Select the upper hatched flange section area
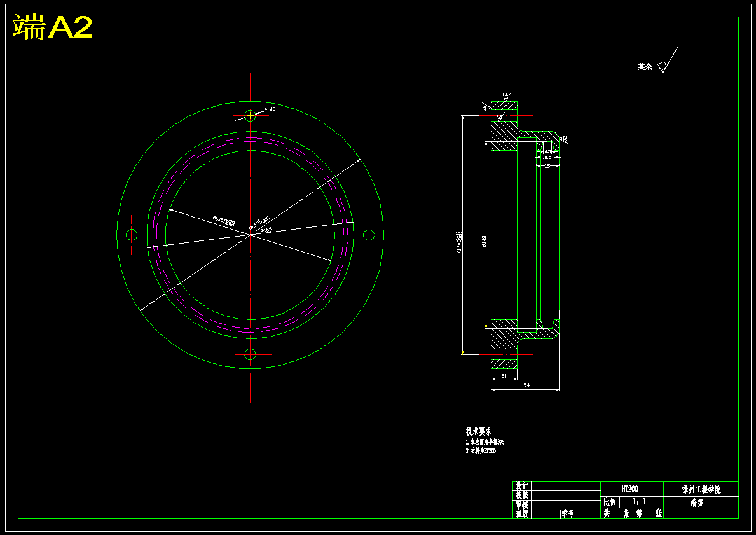This screenshot has width=756, height=535. coord(504,135)
